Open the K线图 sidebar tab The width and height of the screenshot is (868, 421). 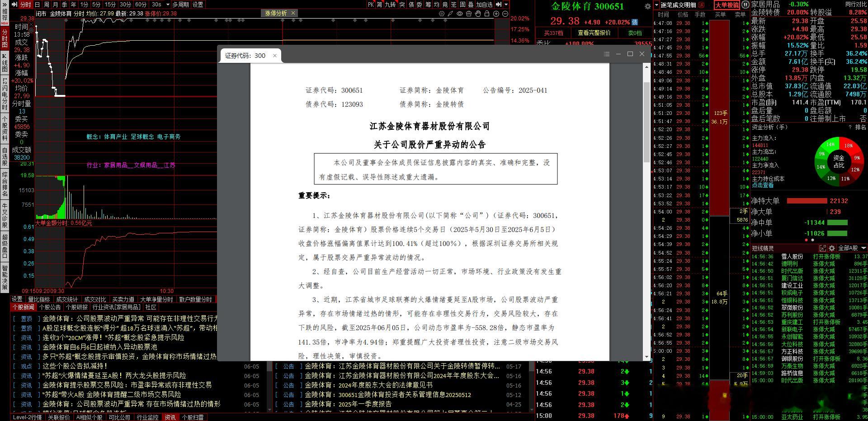[5, 64]
